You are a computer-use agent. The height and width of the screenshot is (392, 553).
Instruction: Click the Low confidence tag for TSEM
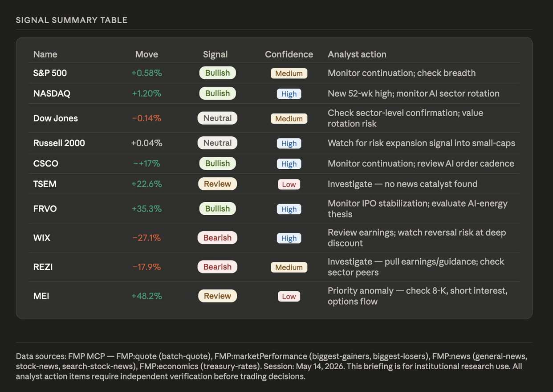point(289,184)
